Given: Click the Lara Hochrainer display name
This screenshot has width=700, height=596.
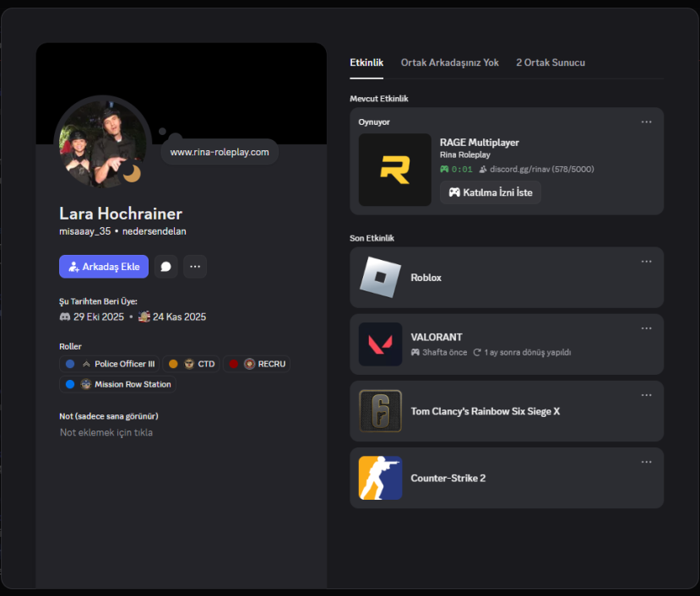Looking at the screenshot, I should 121,214.
